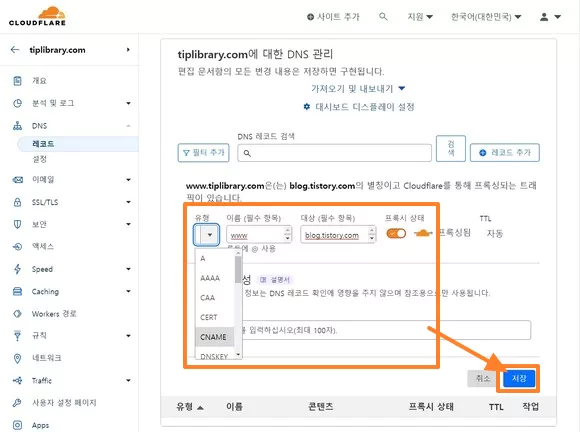The height and width of the screenshot is (432, 580).
Task: Click the Caching storage icon
Action: [17, 291]
